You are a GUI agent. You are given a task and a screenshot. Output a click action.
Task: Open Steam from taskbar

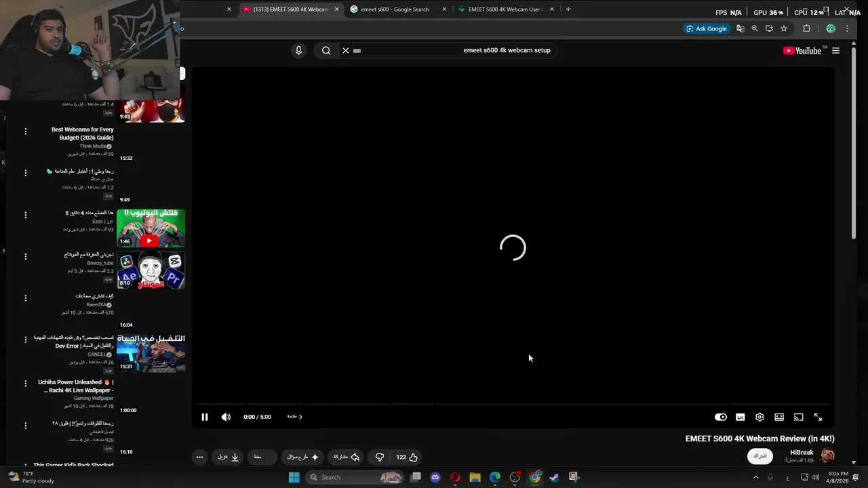[554, 477]
